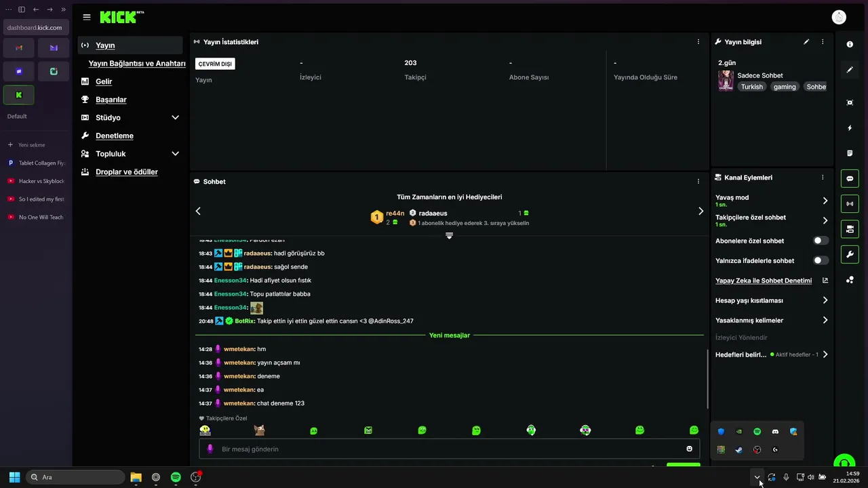Viewport: 868px width, 488px height.
Task: Open Yapay Zeka ile Sohbet Denetimi link
Action: [764, 281]
